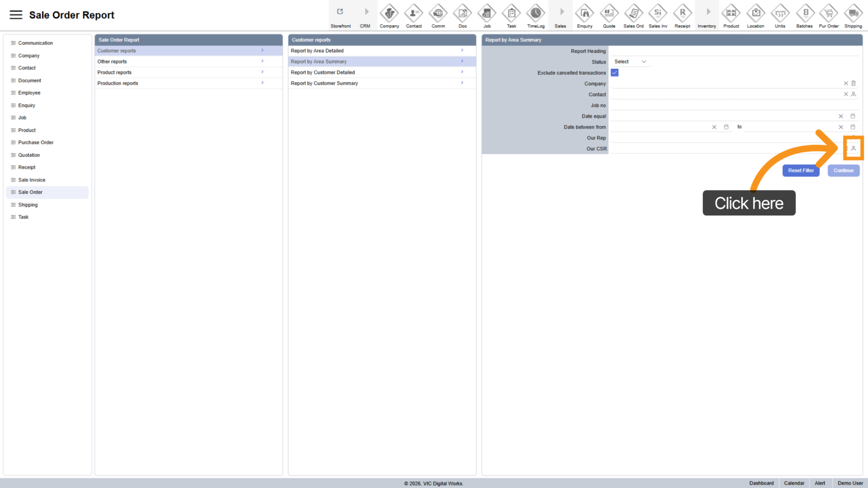Viewport: 868px width, 488px height.
Task: Select Purchase Order in the sidebar
Action: (36, 143)
